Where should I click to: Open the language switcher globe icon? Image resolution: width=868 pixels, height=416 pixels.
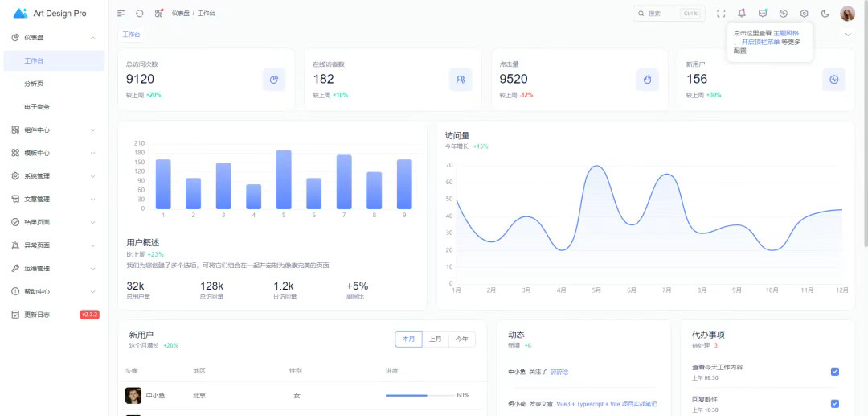click(x=784, y=14)
